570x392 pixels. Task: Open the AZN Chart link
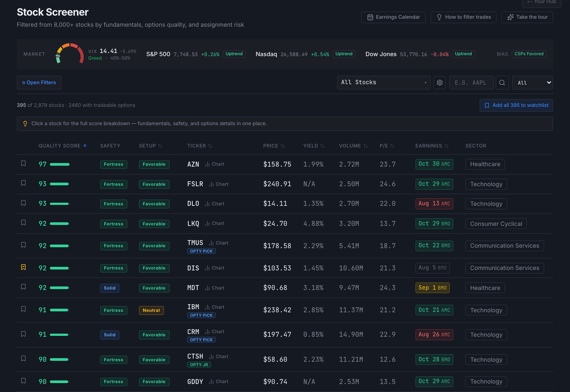point(215,164)
